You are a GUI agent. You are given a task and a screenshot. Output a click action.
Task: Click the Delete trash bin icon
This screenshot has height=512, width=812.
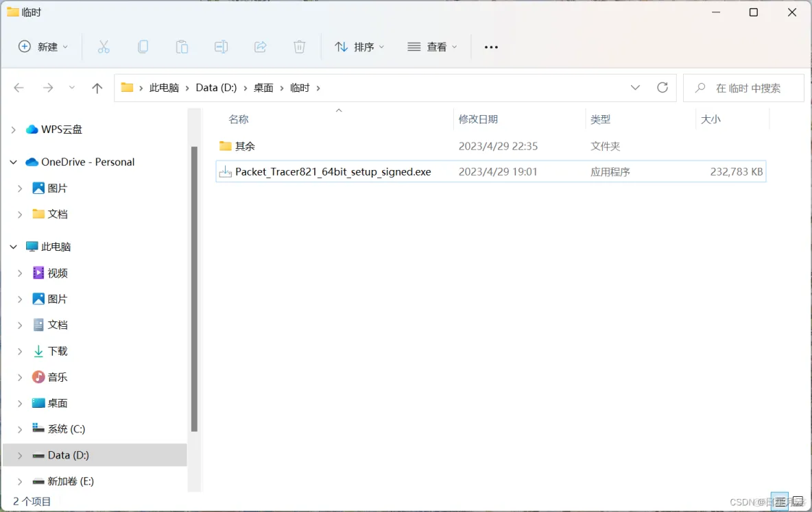tap(299, 47)
